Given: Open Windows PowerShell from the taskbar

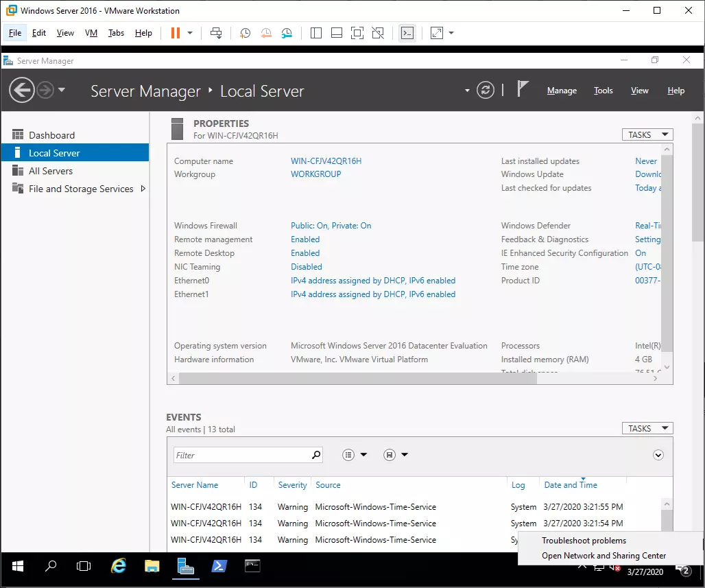Looking at the screenshot, I should [x=219, y=566].
